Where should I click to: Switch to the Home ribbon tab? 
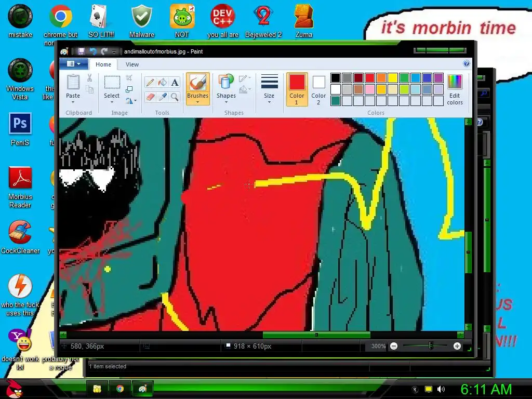pos(103,64)
